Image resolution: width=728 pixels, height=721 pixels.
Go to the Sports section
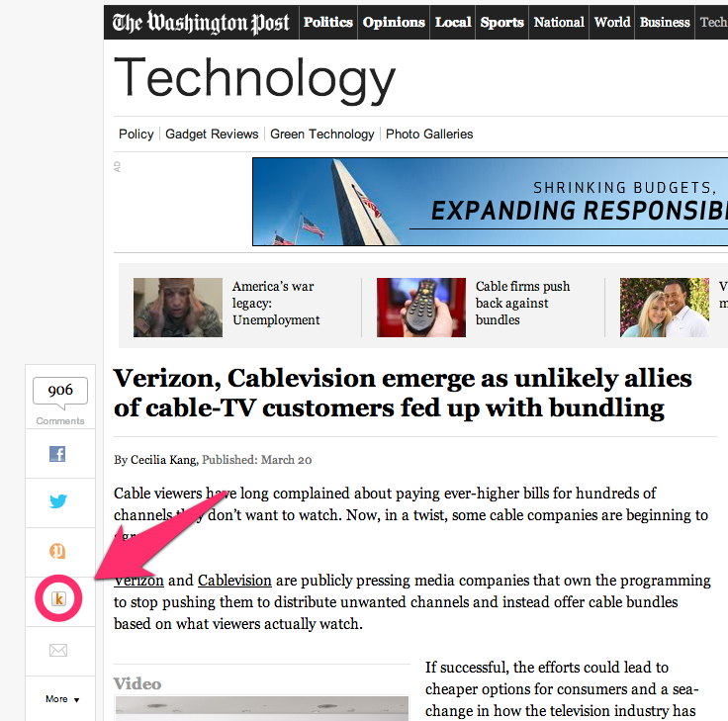[x=501, y=23]
